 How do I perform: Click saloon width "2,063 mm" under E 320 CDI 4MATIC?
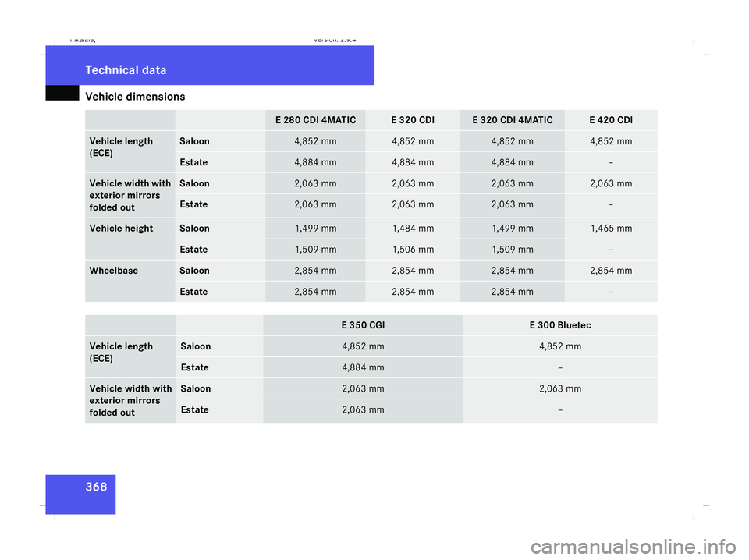tap(512, 183)
